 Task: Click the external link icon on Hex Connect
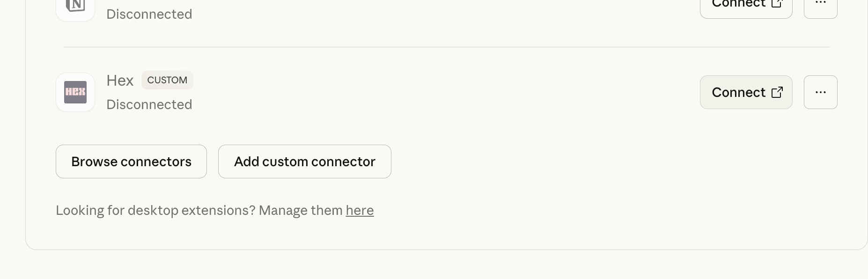[777, 92]
